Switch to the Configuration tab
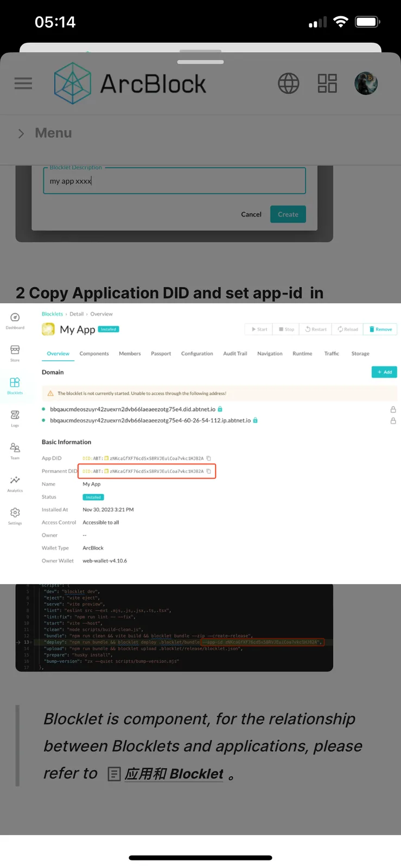 pyautogui.click(x=197, y=354)
